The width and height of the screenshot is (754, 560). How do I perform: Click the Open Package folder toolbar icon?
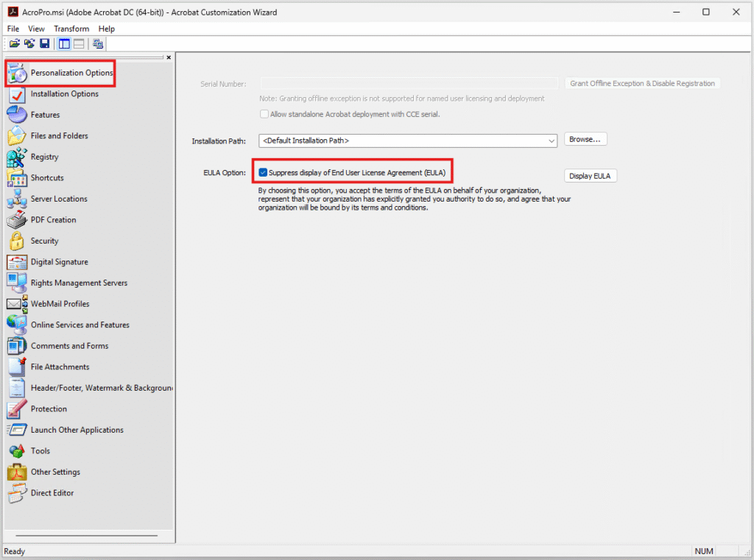point(14,44)
